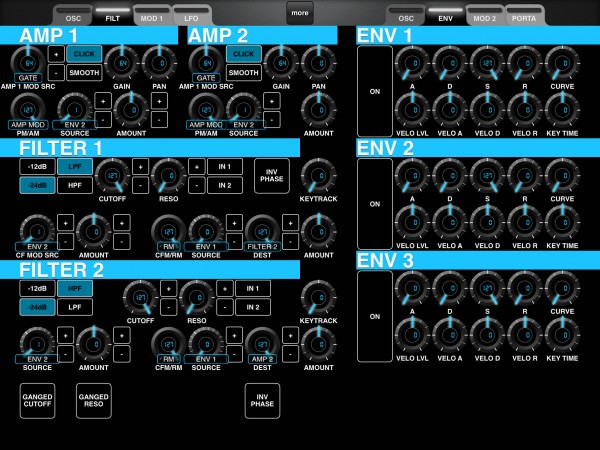
Task: Enable FILTER 1 INV PHASE
Action: tap(272, 176)
